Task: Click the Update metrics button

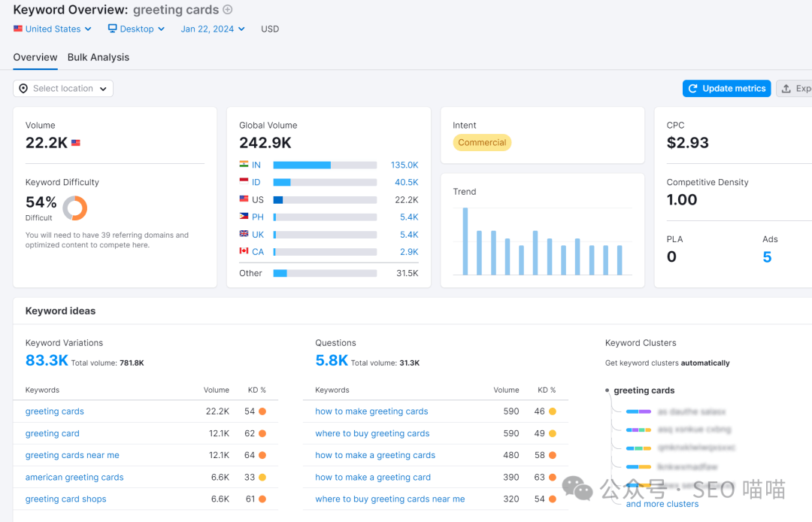Action: [726, 89]
